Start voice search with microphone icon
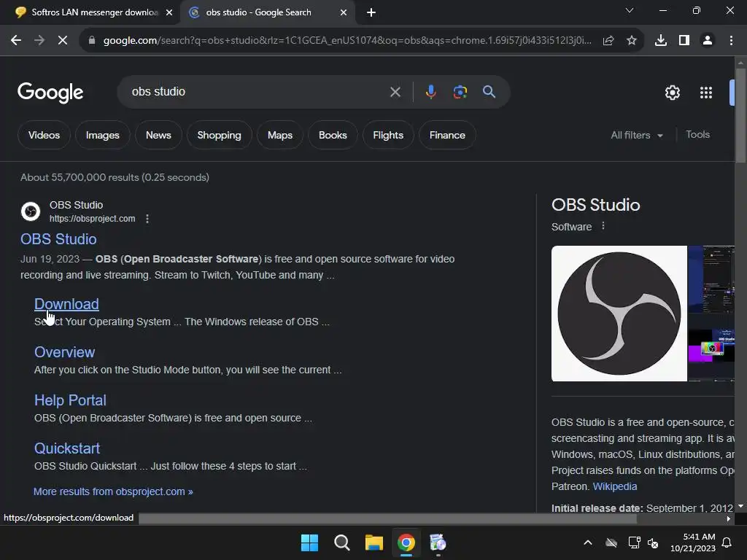Image resolution: width=747 pixels, height=560 pixels. pos(430,92)
